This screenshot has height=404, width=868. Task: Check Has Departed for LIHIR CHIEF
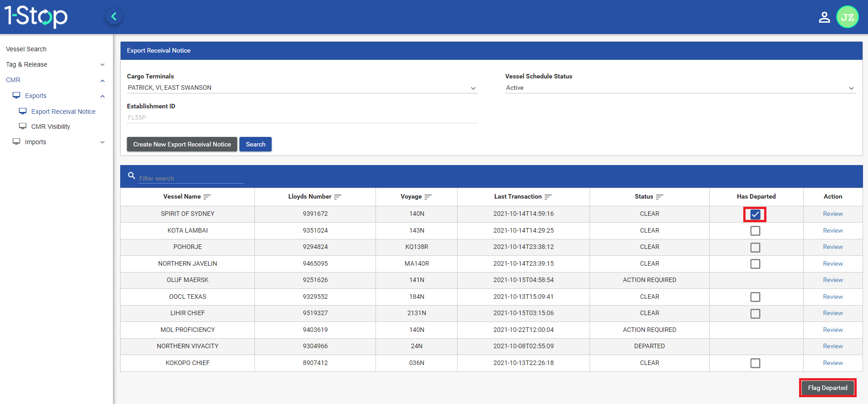[x=755, y=314]
